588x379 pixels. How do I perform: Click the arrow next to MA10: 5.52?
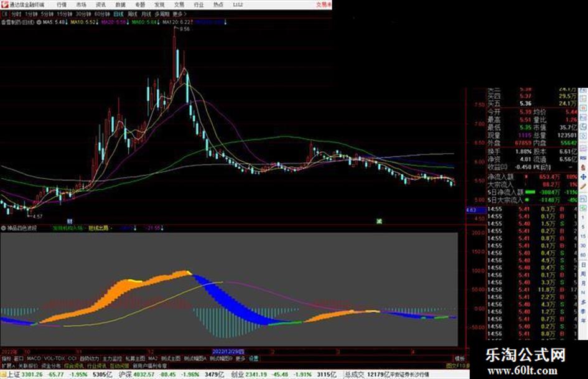pos(96,22)
